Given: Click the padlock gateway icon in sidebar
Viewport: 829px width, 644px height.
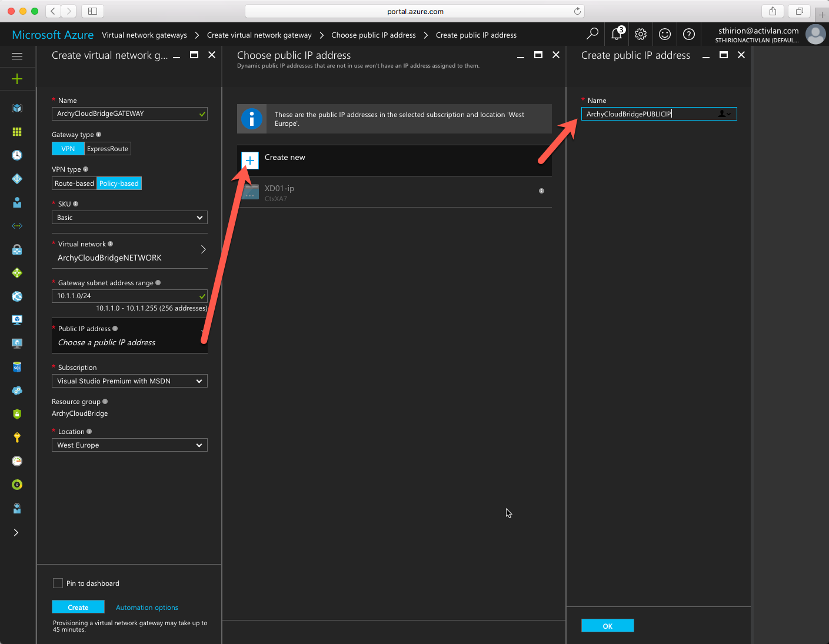Looking at the screenshot, I should [x=17, y=249].
